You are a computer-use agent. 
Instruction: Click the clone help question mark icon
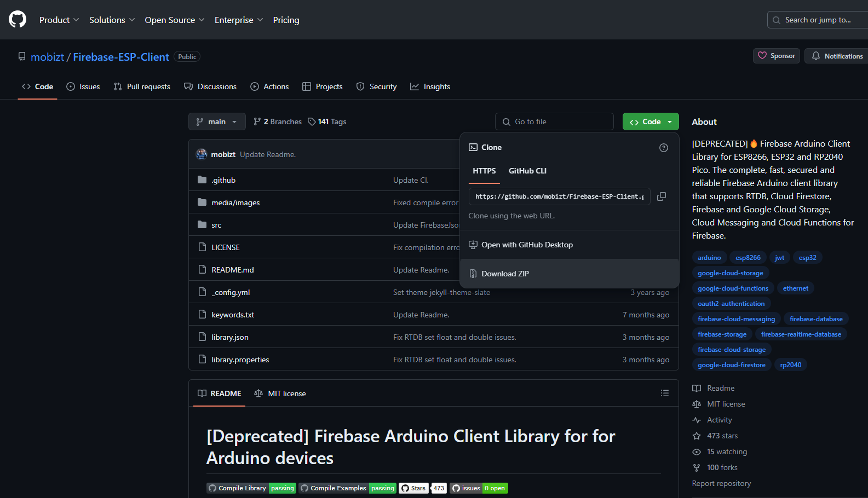click(x=664, y=148)
